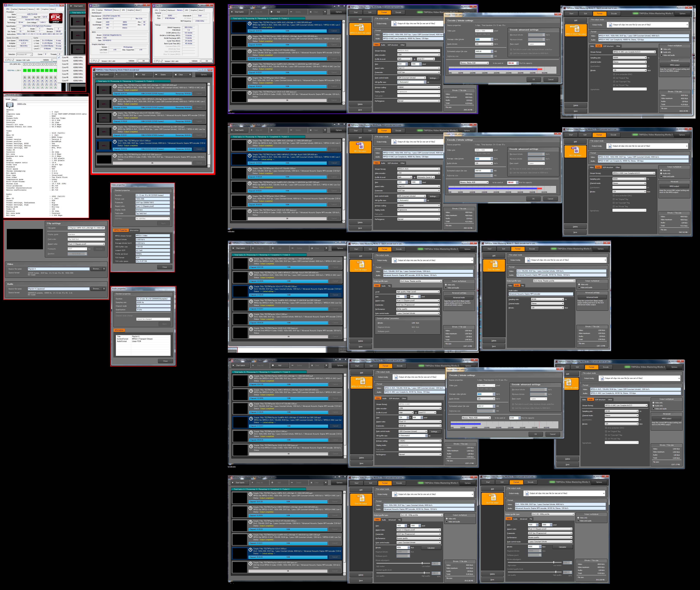
Task: Click blue up arrow under APIC core 7
Action: (55, 81)
